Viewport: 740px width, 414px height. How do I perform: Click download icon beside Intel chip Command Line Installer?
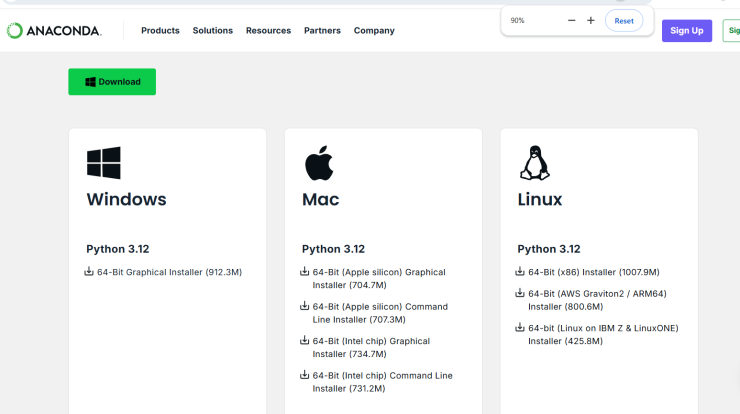click(x=304, y=375)
